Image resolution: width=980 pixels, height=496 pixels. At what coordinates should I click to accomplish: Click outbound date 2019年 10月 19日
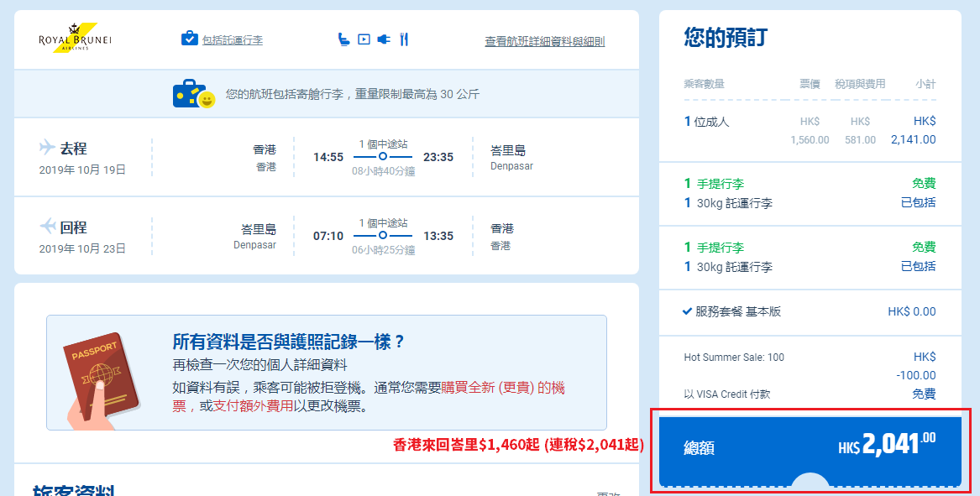82,170
